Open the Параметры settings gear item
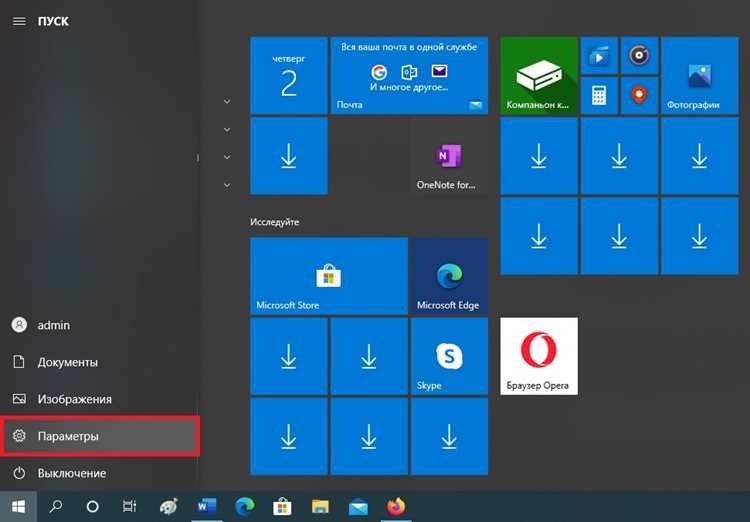Image resolution: width=750 pixels, height=522 pixels. click(99, 436)
